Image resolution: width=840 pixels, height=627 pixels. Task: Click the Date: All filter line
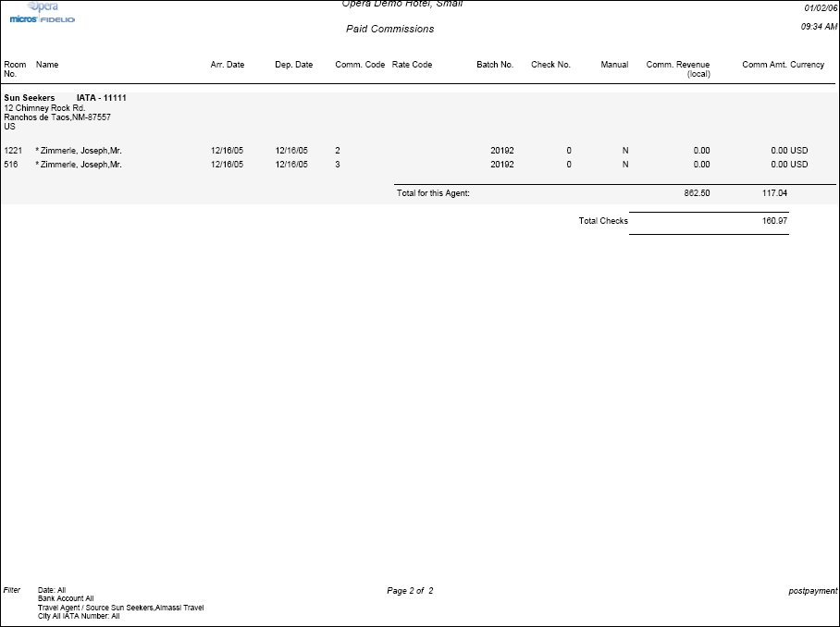pyautogui.click(x=52, y=590)
